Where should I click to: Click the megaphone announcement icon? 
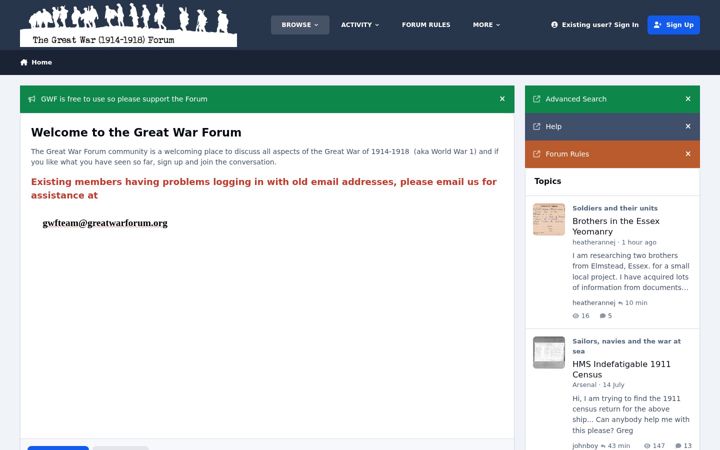pyautogui.click(x=32, y=99)
